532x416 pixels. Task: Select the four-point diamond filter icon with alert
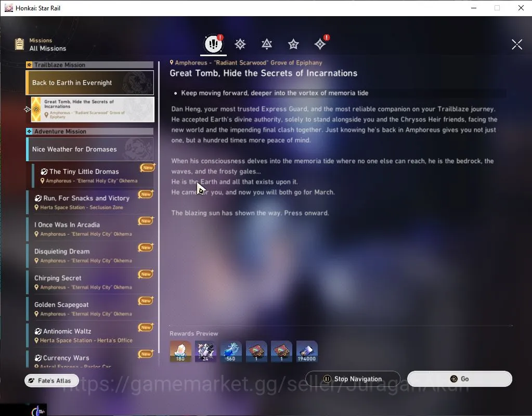[x=320, y=44]
